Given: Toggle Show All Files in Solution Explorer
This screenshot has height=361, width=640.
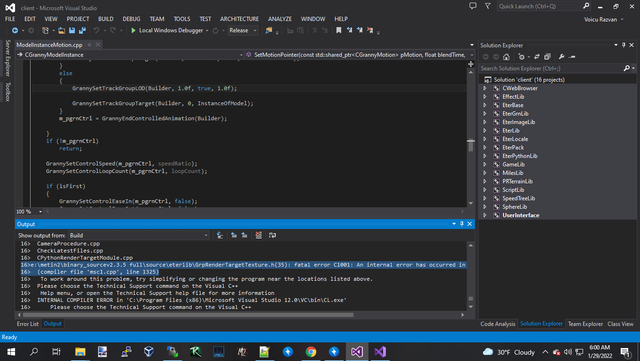Looking at the screenshot, I should (547, 57).
